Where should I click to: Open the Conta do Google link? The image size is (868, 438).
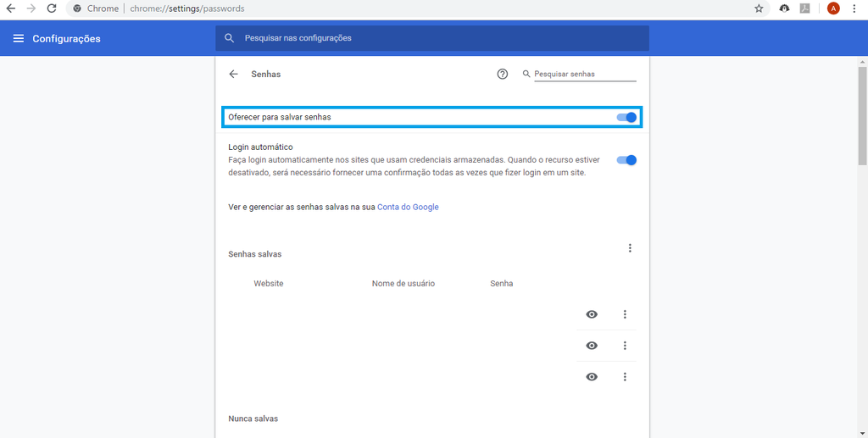coord(408,207)
